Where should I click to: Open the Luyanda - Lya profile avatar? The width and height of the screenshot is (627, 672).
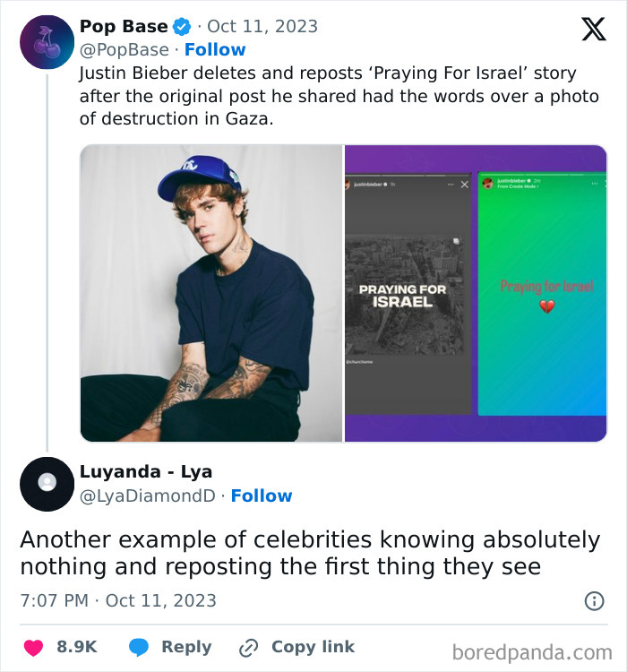[x=47, y=484]
